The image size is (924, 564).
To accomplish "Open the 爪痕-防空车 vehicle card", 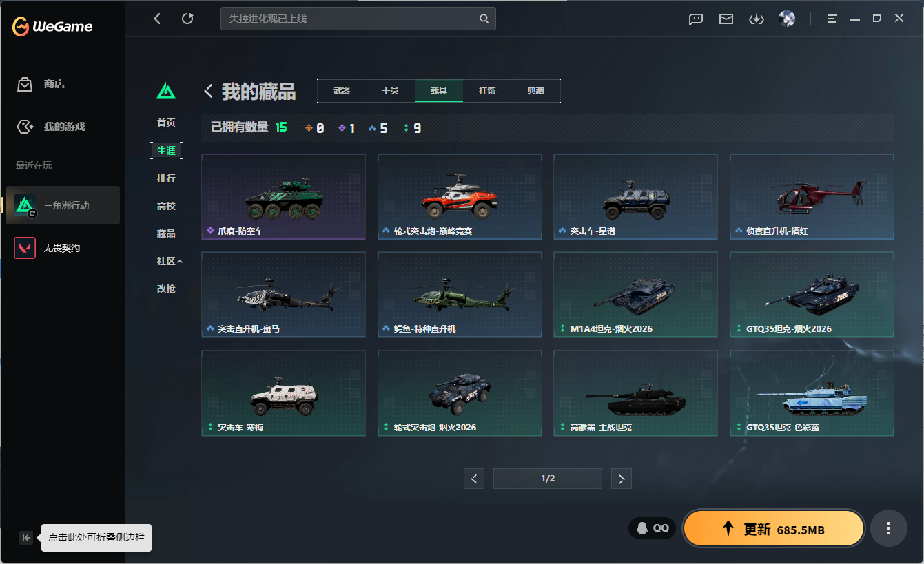I will click(x=283, y=197).
